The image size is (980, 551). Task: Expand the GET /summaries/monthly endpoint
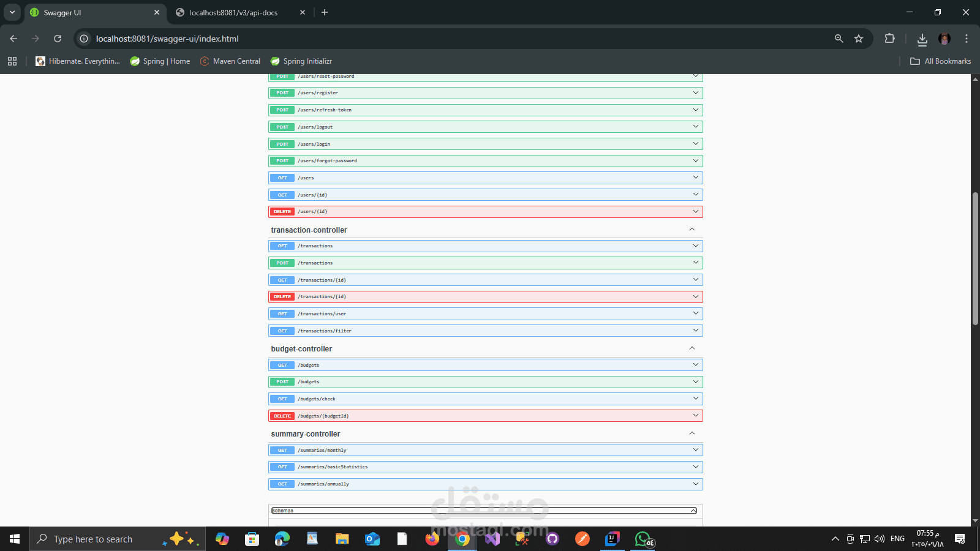486,450
